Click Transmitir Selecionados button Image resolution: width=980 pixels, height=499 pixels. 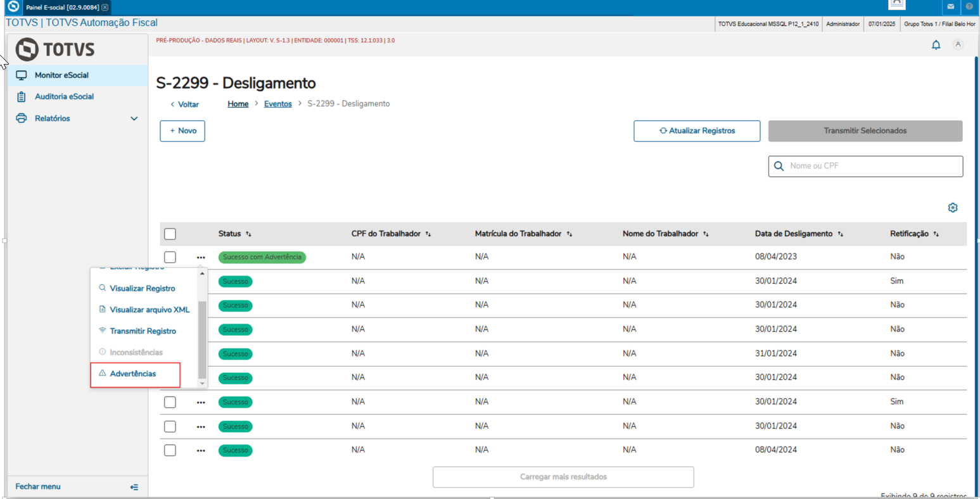[x=865, y=131]
